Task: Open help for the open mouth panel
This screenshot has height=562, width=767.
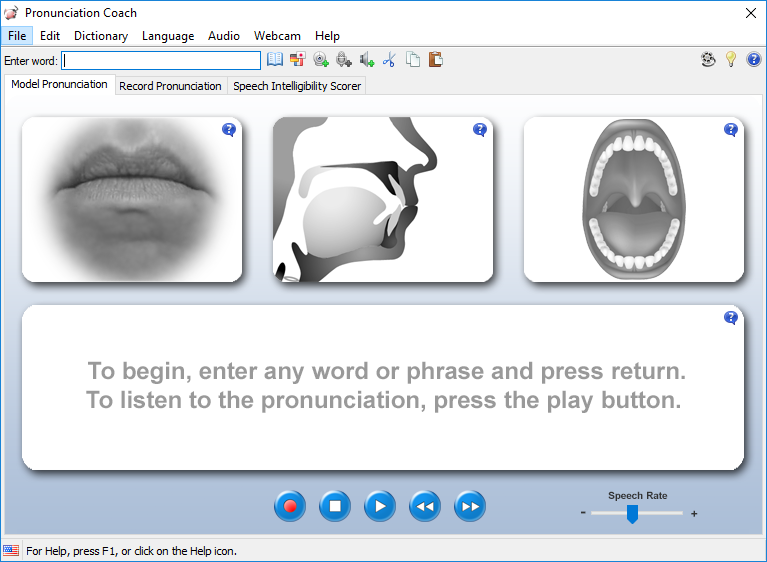Action: (731, 129)
